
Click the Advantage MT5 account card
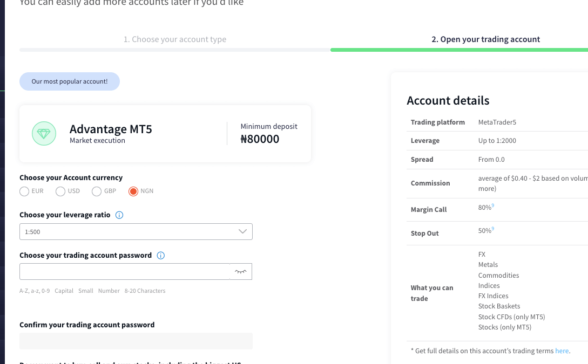coord(165,134)
